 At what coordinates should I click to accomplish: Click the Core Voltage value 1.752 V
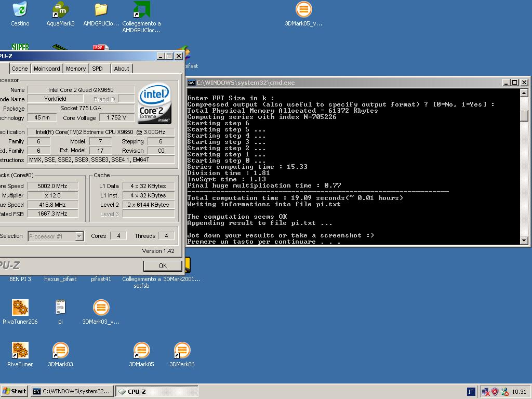[x=116, y=118]
